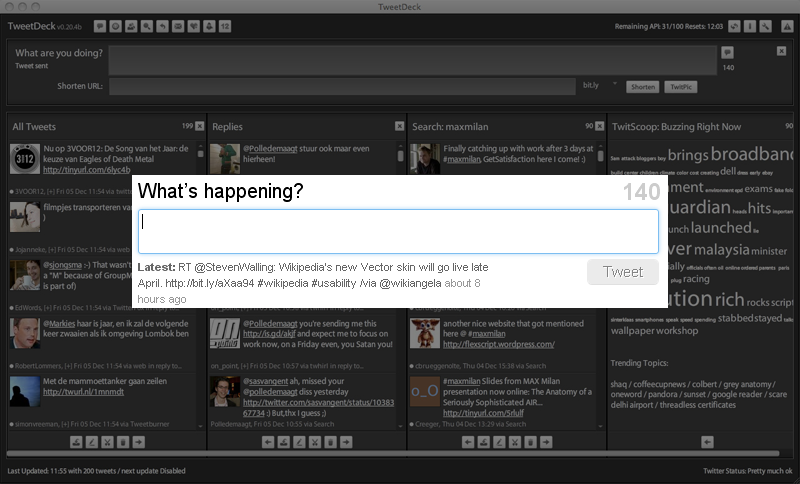Open http://twurl.nl/1mnmdt link
The image size is (800, 484).
click(x=83, y=392)
